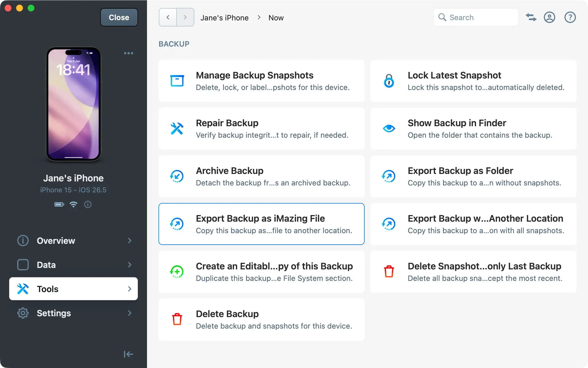This screenshot has height=368, width=588.
Task: Go back with the left arrow navigation button
Action: pos(168,18)
